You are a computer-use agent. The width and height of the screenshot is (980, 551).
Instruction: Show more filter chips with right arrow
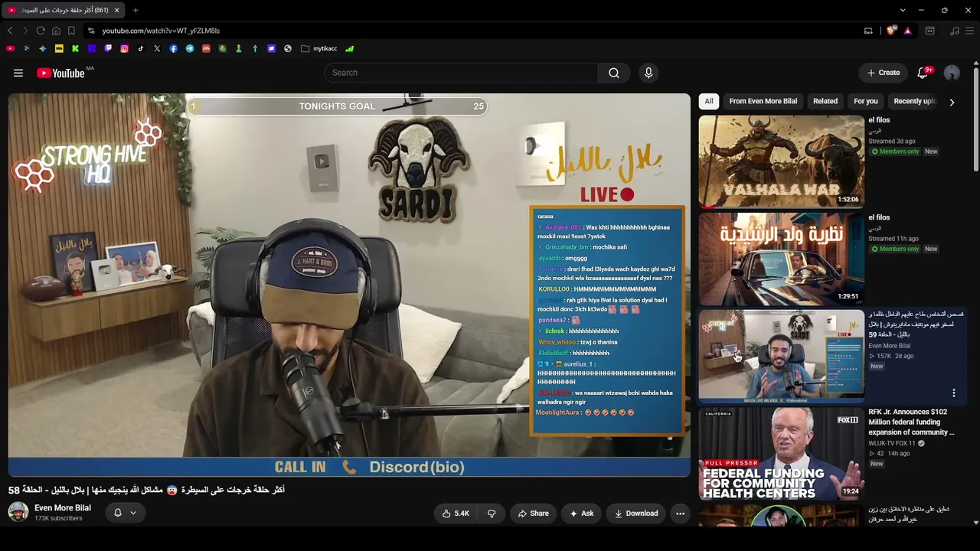tap(952, 102)
